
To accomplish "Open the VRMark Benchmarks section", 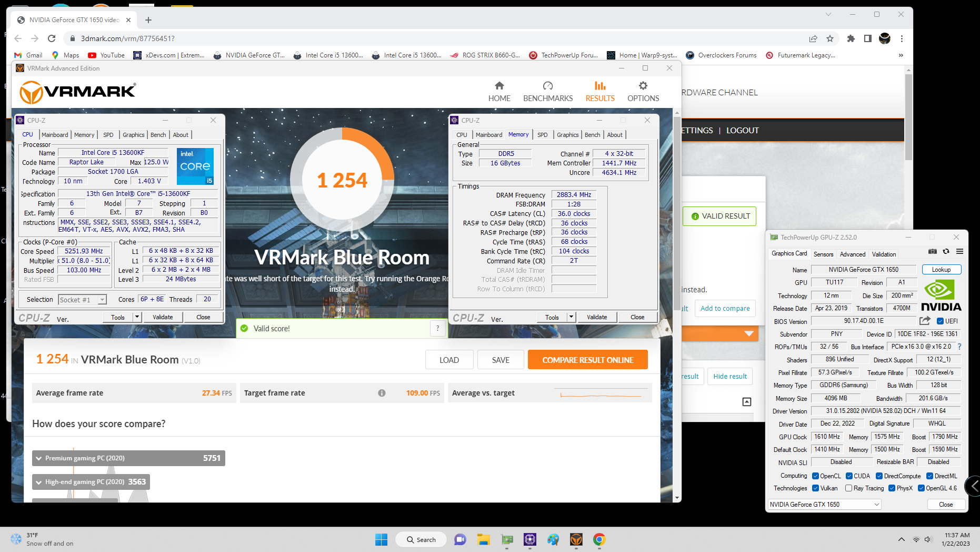I will tap(548, 92).
